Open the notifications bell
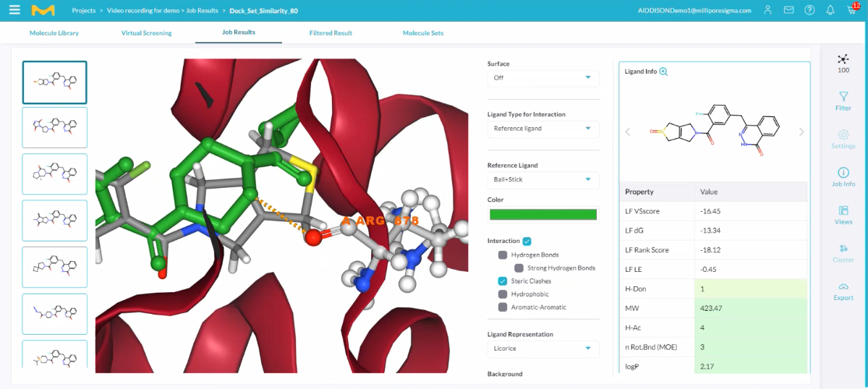Screen dimensions: 868x389 click(830, 11)
